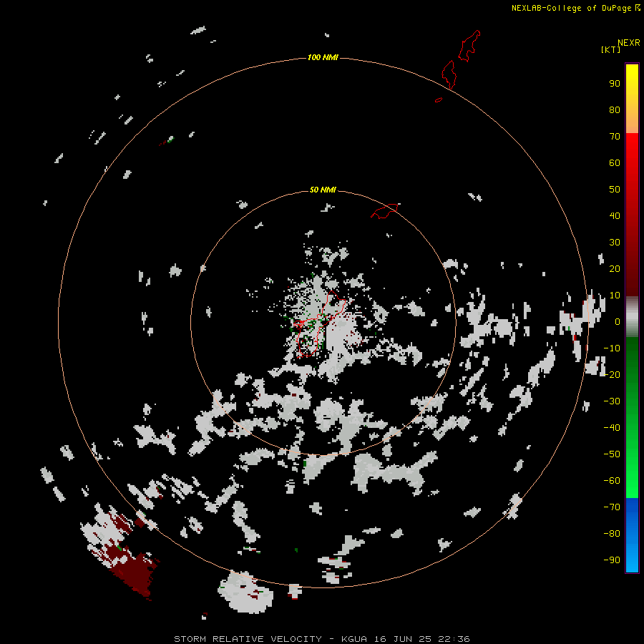The height and width of the screenshot is (644, 644).
Task: Select the negative 40 knot scale value
Action: coord(612,428)
